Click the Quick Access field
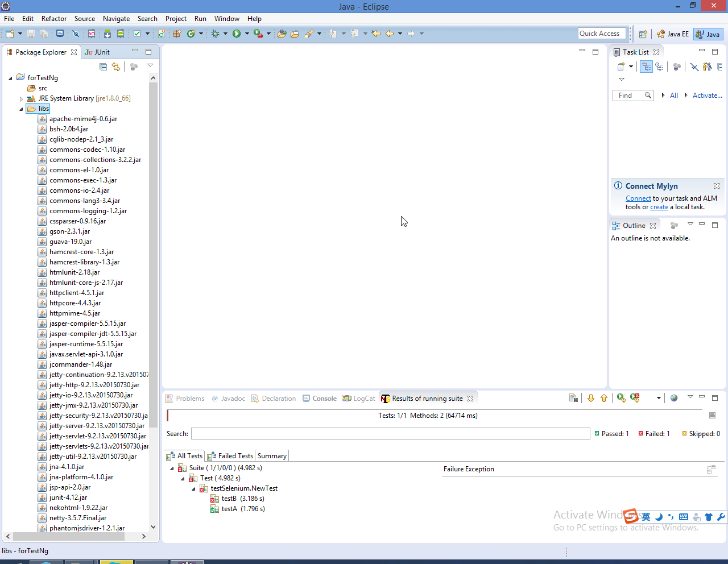Screen dimensions: 728x564 pos(602,34)
